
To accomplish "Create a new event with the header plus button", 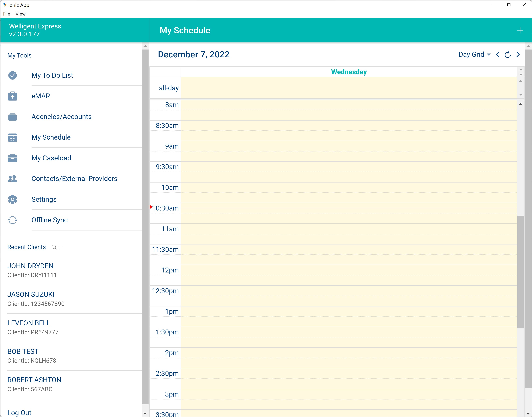I will click(x=520, y=30).
